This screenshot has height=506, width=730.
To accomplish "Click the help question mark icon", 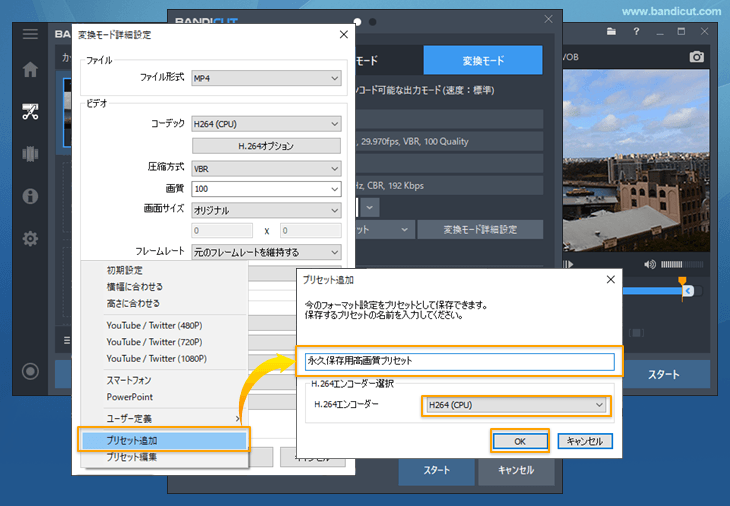I will [636, 32].
